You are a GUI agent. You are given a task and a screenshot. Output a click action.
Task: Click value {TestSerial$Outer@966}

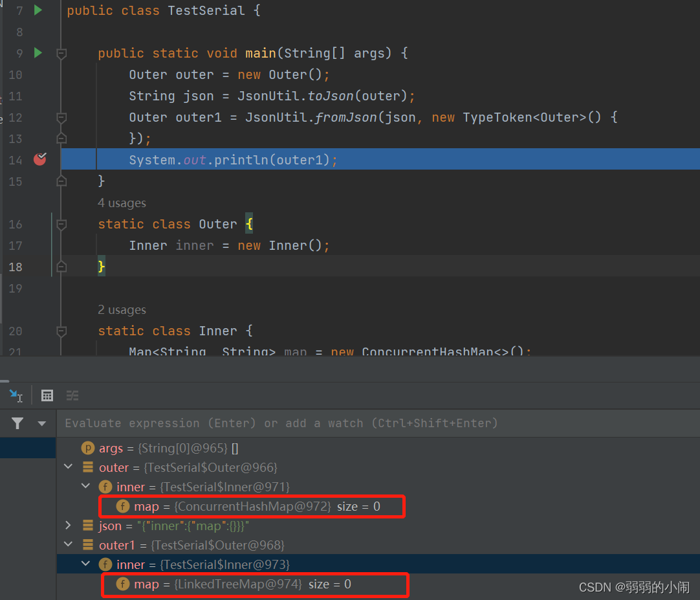(x=210, y=467)
